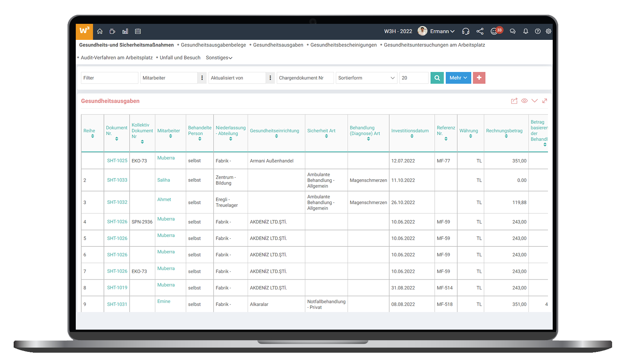Click the red plus add button
This screenshot has height=364, width=623.
tap(479, 78)
